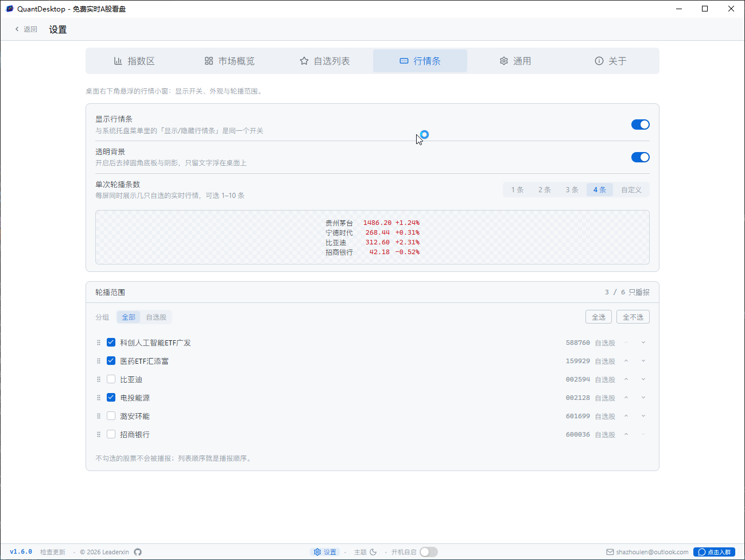Check the 潞安环能 checkbox
The image size is (745, 560).
111,416
